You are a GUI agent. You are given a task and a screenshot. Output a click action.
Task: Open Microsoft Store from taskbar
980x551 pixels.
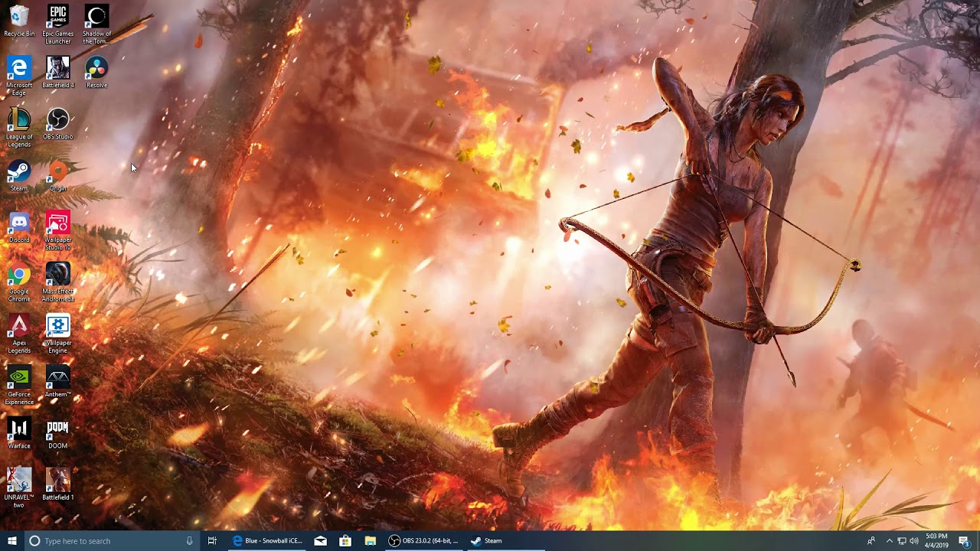click(345, 540)
